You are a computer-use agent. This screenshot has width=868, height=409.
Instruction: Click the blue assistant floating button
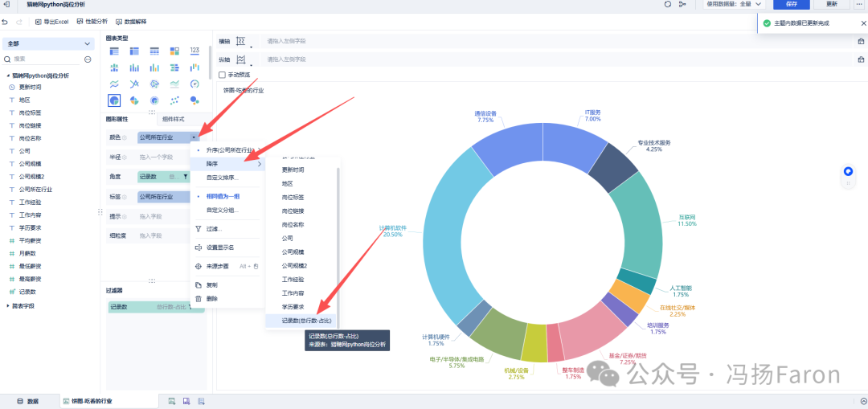[x=848, y=172]
